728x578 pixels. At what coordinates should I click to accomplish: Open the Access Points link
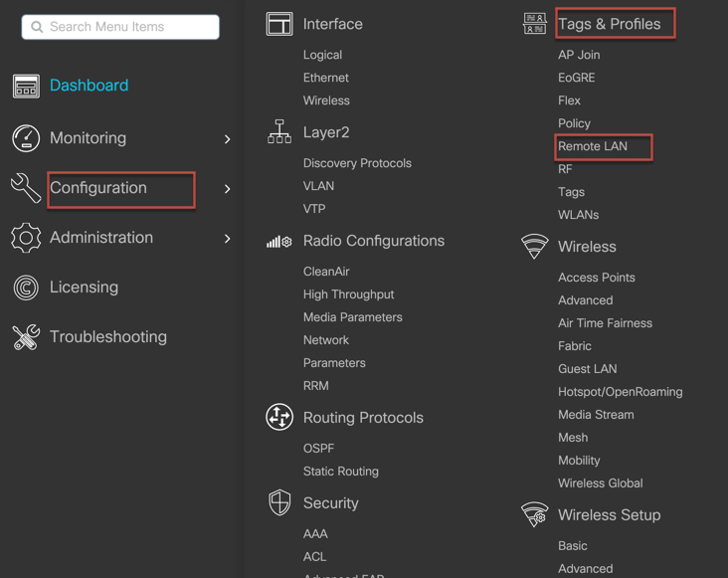[597, 278]
